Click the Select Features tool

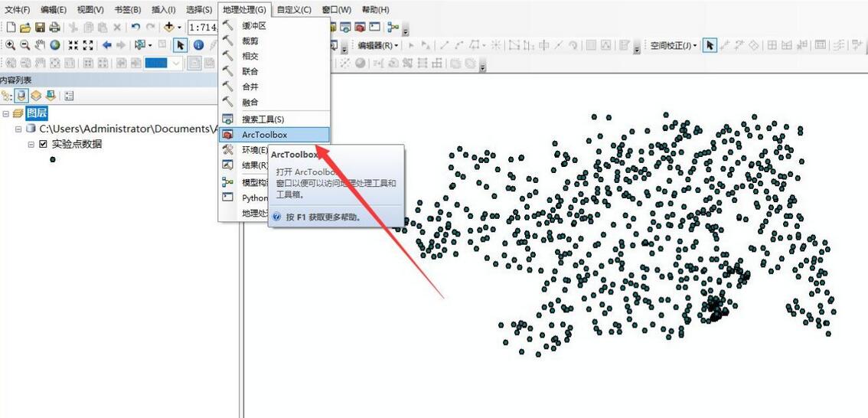coord(139,45)
